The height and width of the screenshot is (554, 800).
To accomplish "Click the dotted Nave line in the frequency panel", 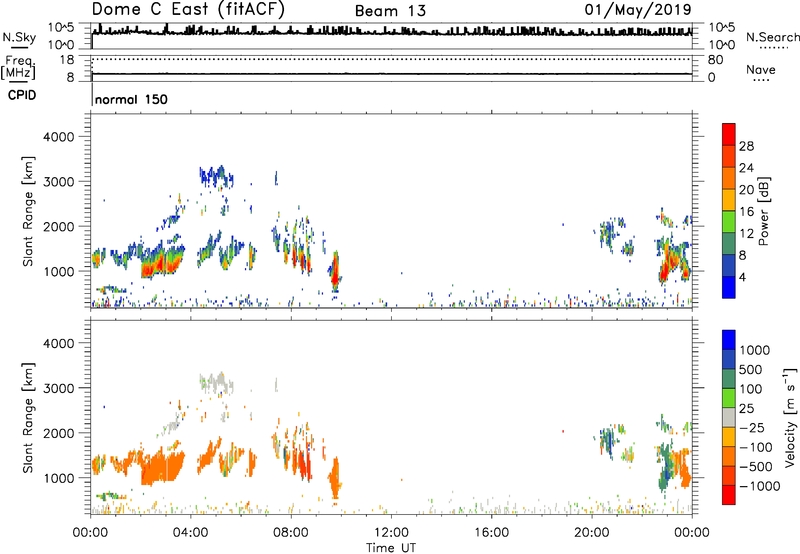I will pyautogui.click(x=391, y=60).
